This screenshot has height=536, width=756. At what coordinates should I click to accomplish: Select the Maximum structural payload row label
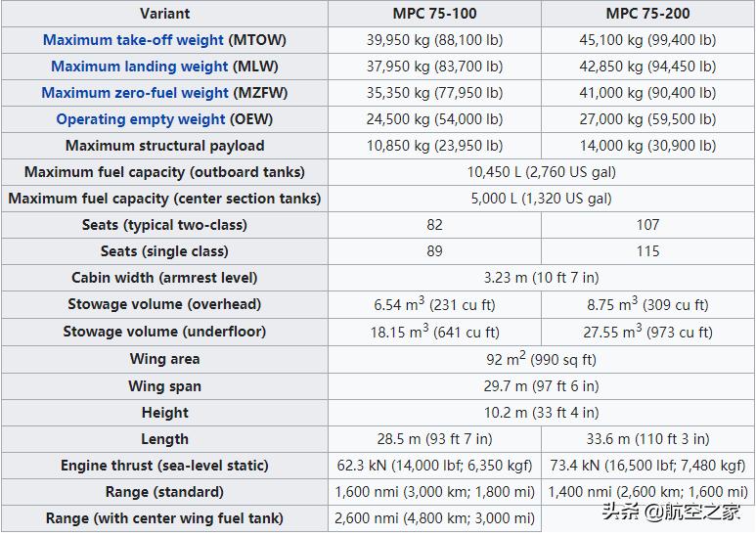click(x=164, y=146)
